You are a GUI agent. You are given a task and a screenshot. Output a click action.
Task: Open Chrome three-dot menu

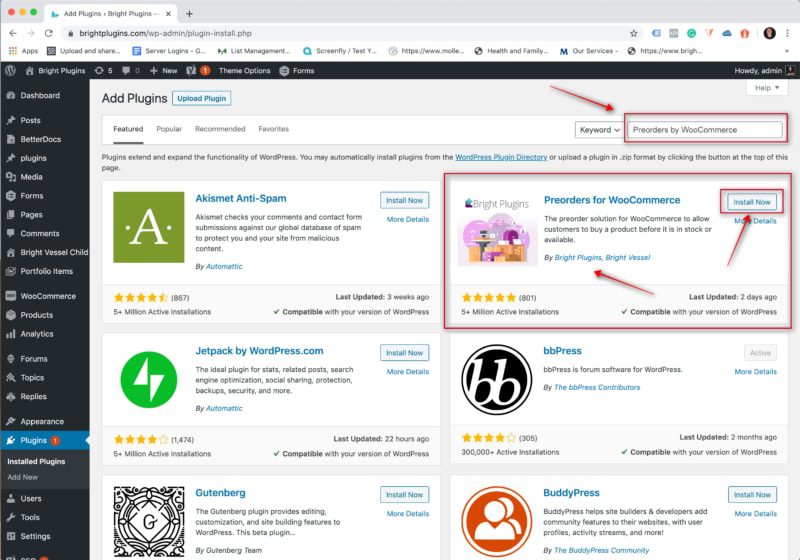788,33
